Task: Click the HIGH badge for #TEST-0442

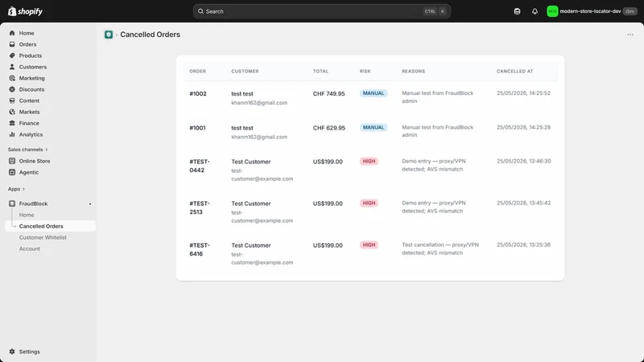Action: pos(369,162)
